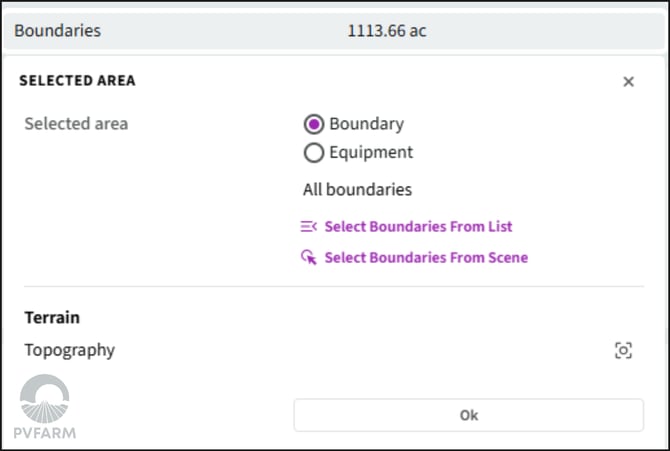Click the Selected area field label

click(x=76, y=124)
